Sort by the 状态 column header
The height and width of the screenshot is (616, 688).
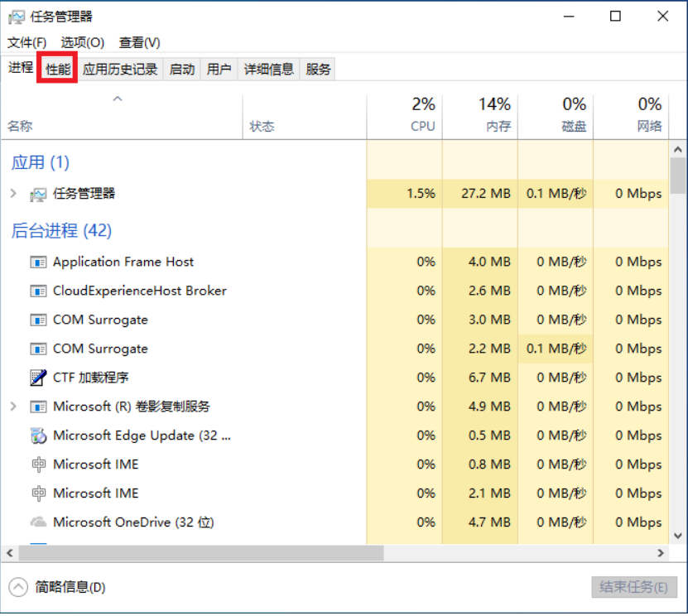305,117
